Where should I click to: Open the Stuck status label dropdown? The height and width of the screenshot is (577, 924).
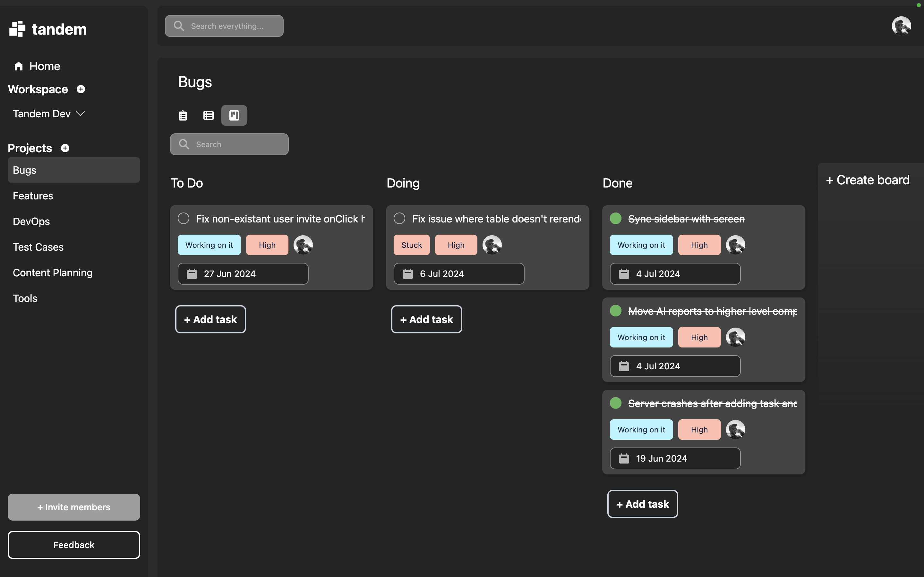pos(412,245)
